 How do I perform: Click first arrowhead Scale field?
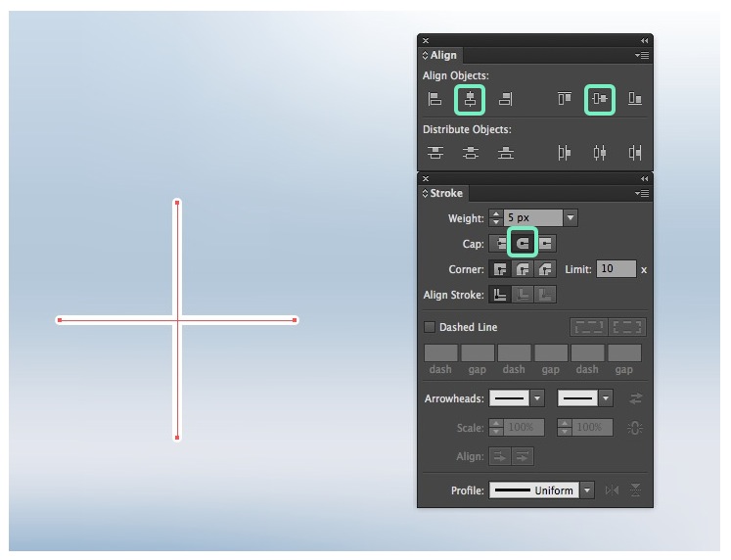point(524,428)
